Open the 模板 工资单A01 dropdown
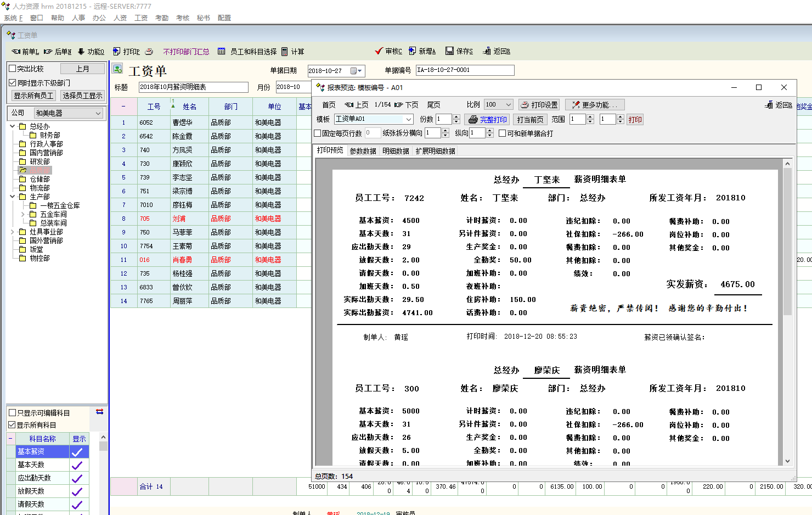 pyautogui.click(x=408, y=119)
